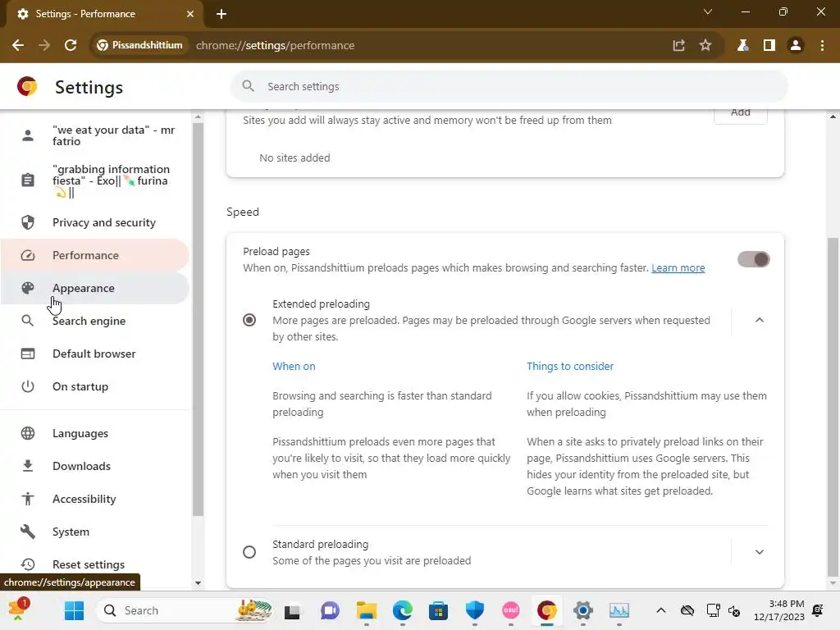The image size is (840, 630).
Task: Launch Microsoft Edge from taskbar
Action: [402, 610]
